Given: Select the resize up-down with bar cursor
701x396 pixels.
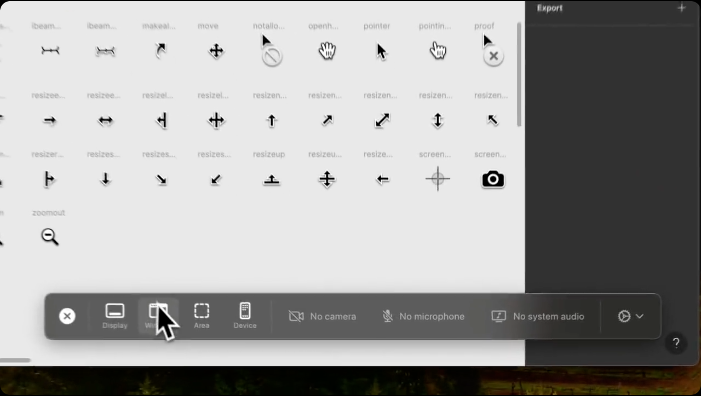Looking at the screenshot, I should pos(327,179).
